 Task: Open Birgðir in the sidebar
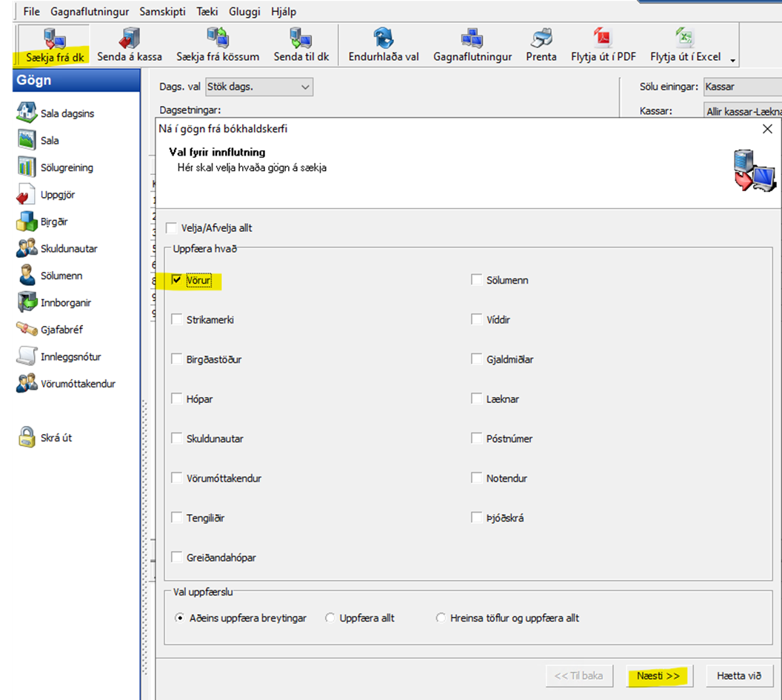click(27, 221)
